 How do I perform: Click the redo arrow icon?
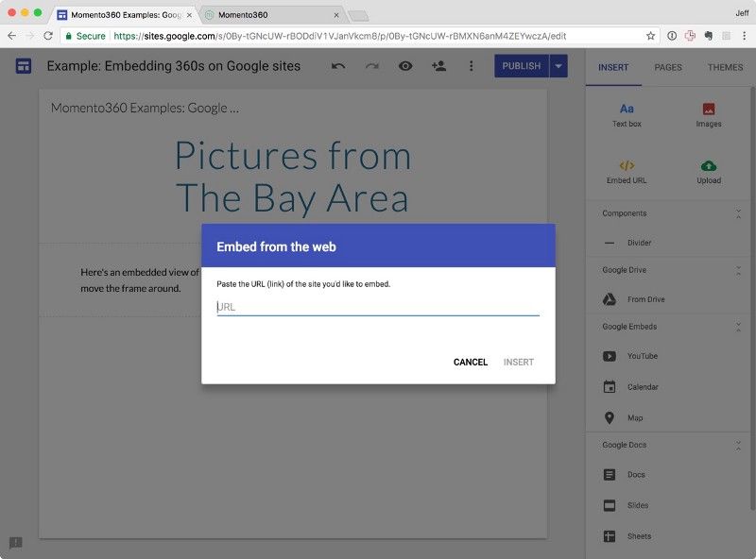(371, 66)
